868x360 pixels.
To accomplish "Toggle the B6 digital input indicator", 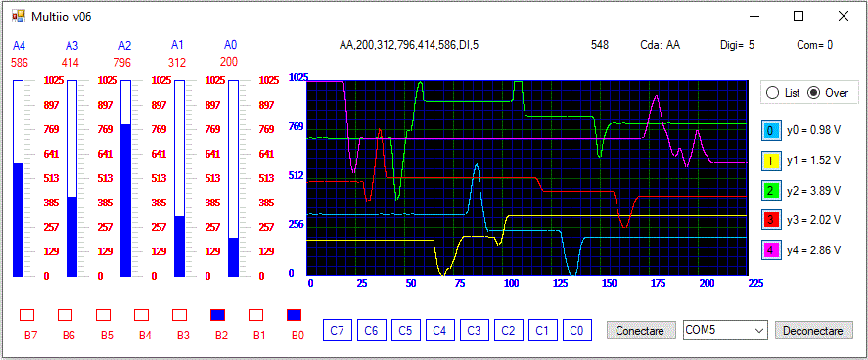I will 66,315.
